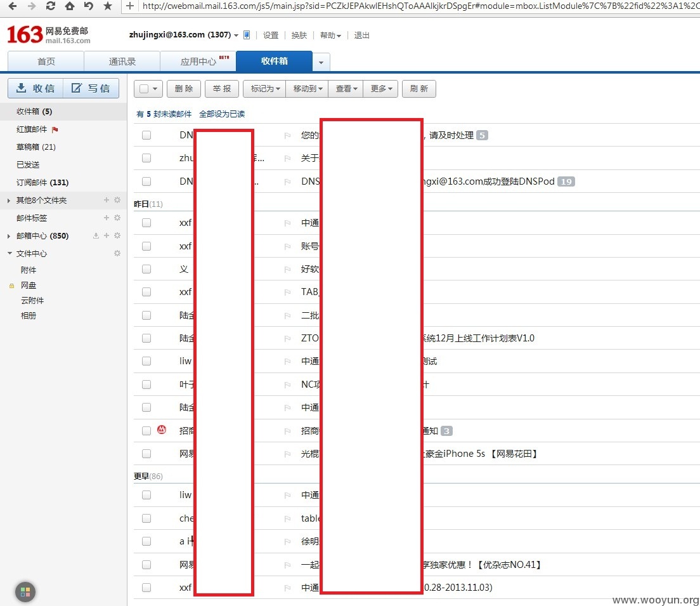
Task: Click the browser address bar URL
Action: 420,6
